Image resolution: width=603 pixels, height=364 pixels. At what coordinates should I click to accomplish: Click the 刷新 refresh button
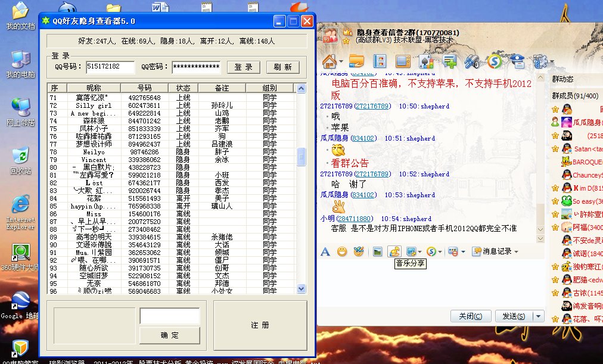282,67
